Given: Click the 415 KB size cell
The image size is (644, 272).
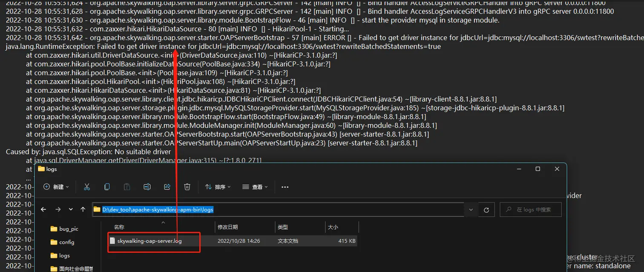Looking at the screenshot, I should [347, 241].
